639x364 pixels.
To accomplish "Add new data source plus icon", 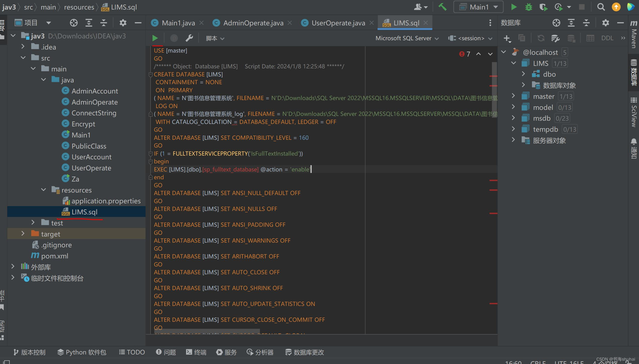I will pos(507,38).
